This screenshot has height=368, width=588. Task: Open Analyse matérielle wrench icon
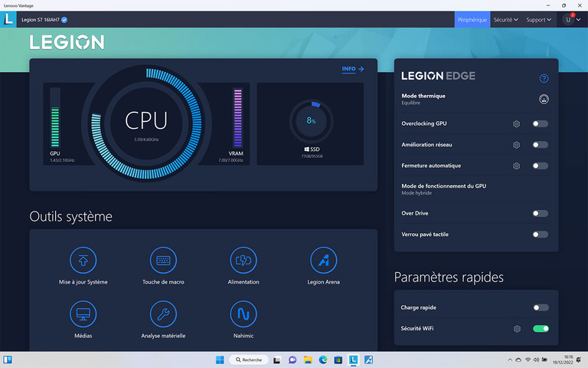pyautogui.click(x=163, y=314)
